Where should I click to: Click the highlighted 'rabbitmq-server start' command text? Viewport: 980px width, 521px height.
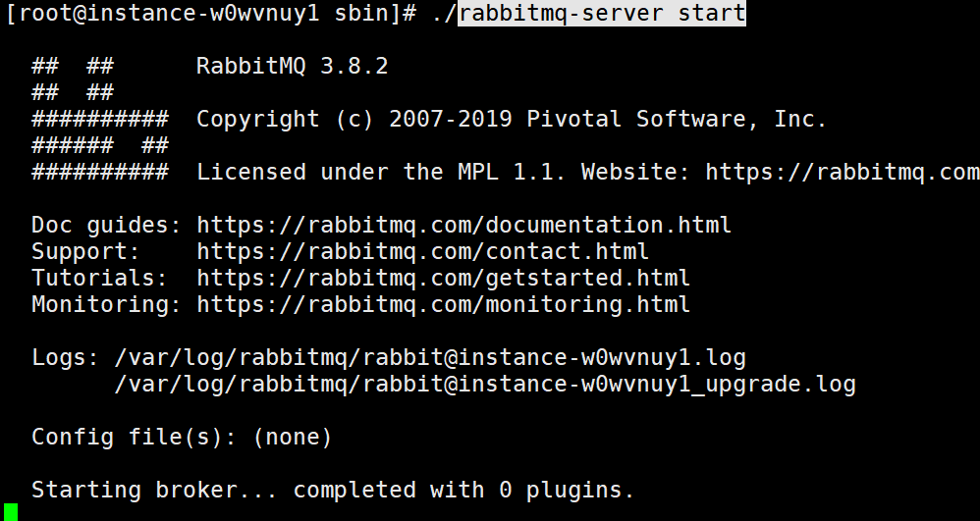coord(602,13)
